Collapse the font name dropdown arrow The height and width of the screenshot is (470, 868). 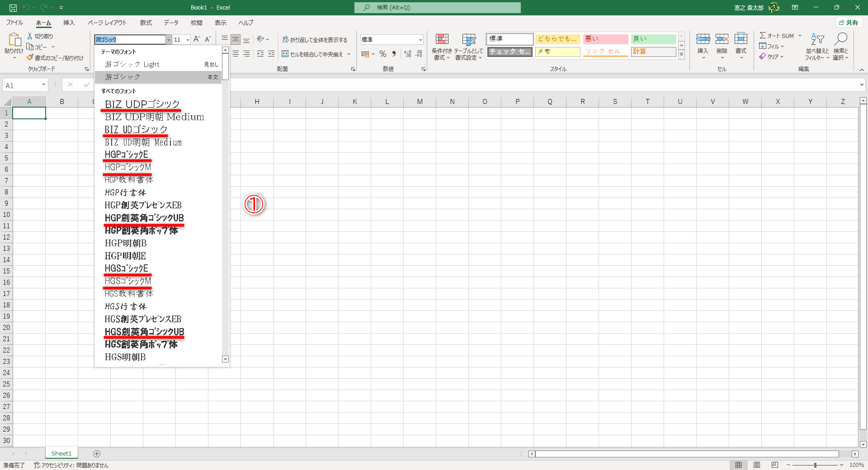point(169,40)
